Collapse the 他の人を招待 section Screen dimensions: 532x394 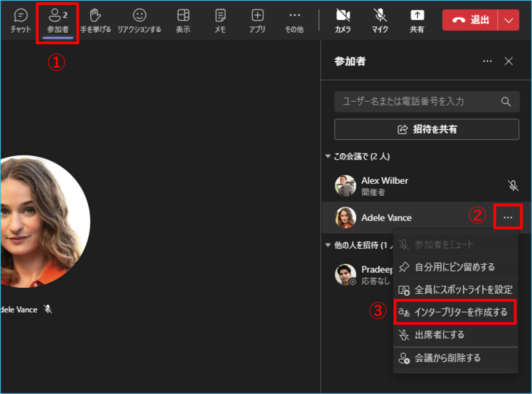coord(328,244)
